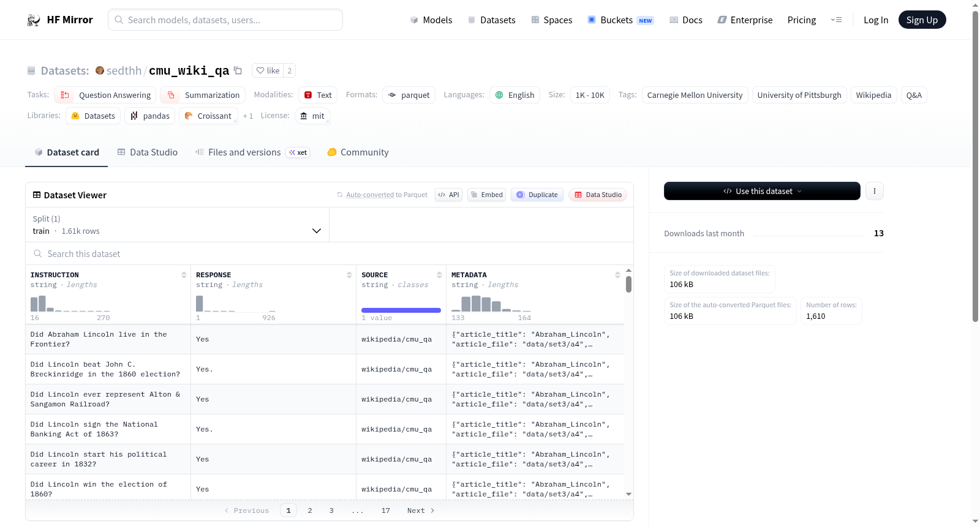Click the INSTRUCTION lengths histogram
Viewport: 980px width, 527px height.
(x=70, y=304)
